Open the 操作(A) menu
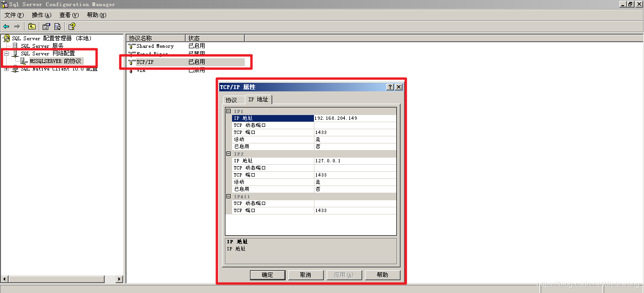This screenshot has height=293, width=644. point(41,15)
